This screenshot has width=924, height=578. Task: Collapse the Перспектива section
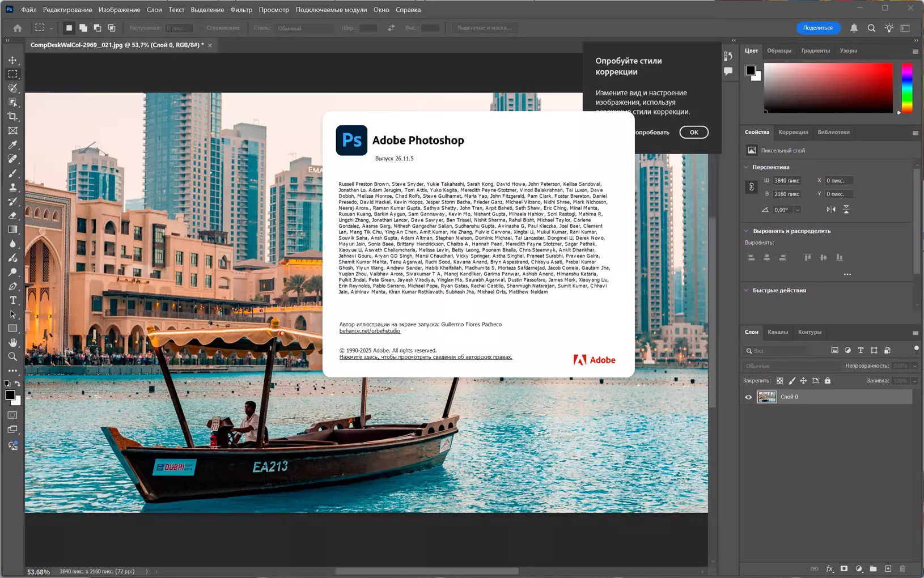coord(747,167)
